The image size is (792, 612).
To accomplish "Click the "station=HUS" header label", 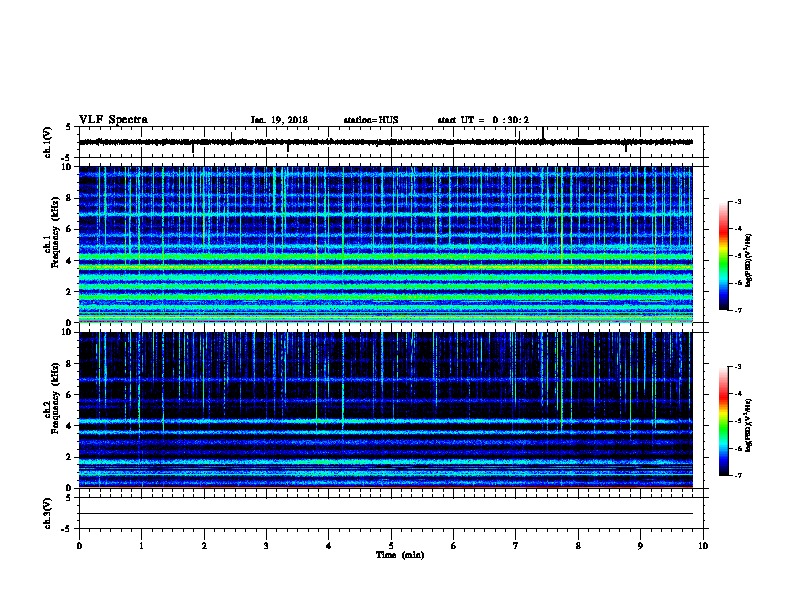I will tap(371, 120).
